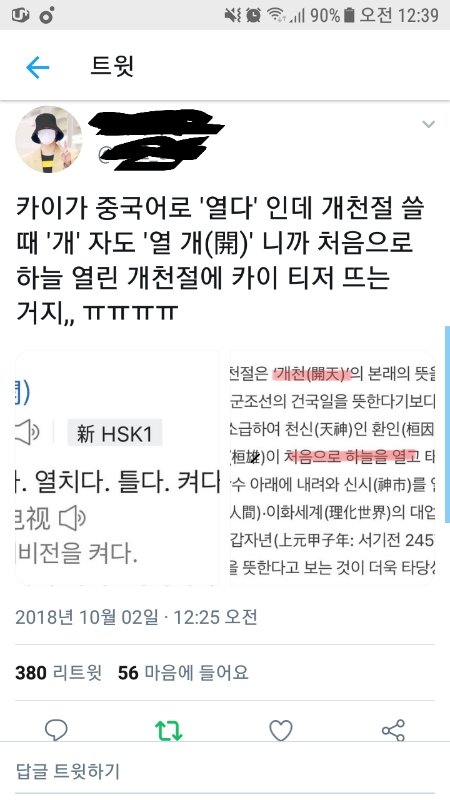This screenshot has height=800, width=450.
Task: Tap the Wi-Fi status bar icon
Action: pos(277,15)
